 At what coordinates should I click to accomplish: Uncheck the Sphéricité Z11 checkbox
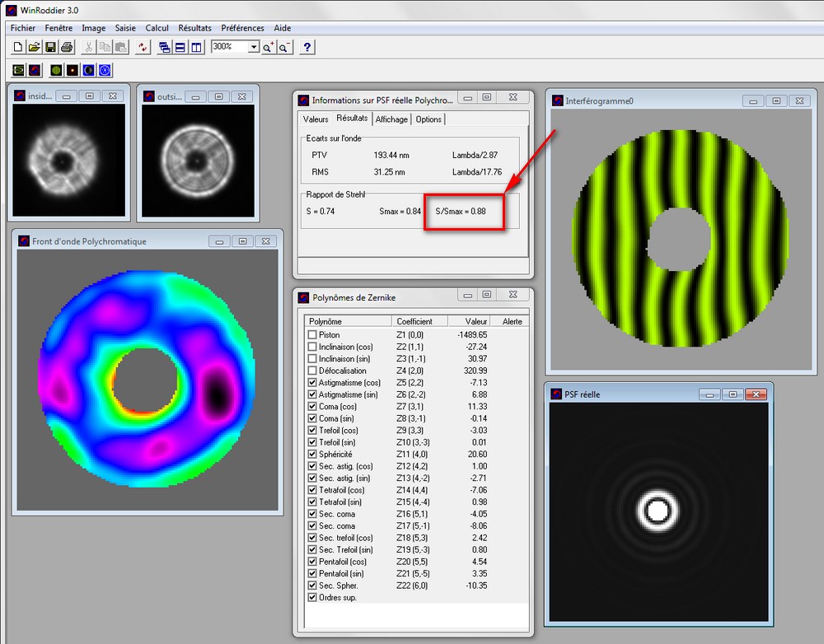tap(311, 455)
